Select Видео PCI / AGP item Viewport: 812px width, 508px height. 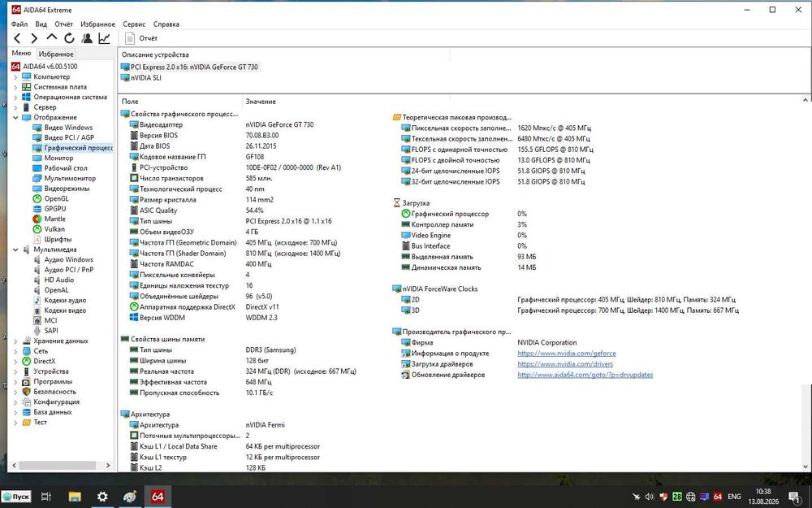click(x=69, y=137)
